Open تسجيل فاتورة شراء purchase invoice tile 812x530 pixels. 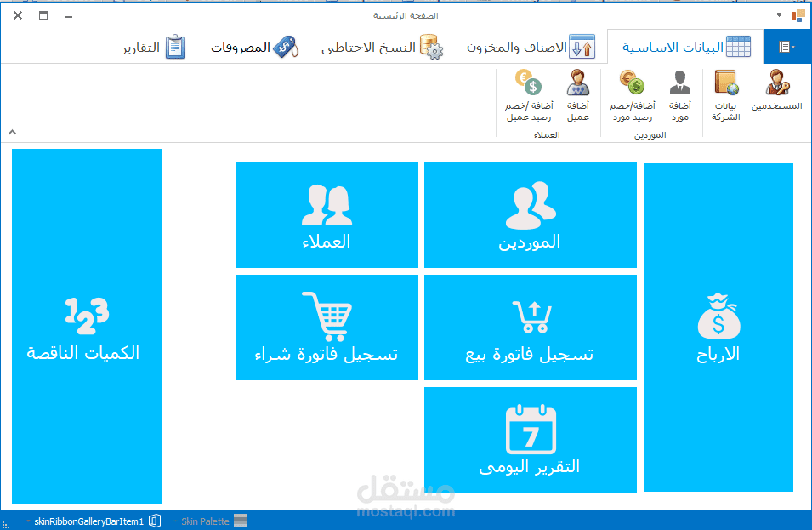point(327,328)
